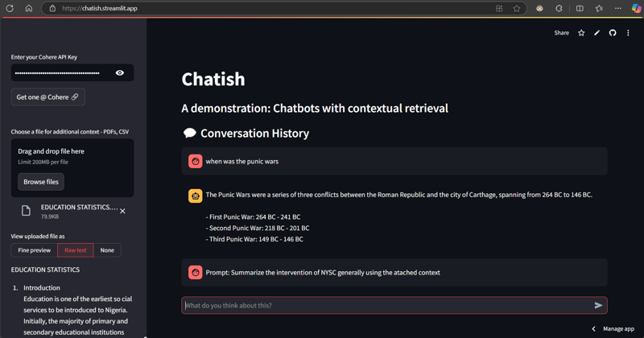
Task: Remove the uploaded EDUCATION STATISTICS file
Action: coord(122,211)
